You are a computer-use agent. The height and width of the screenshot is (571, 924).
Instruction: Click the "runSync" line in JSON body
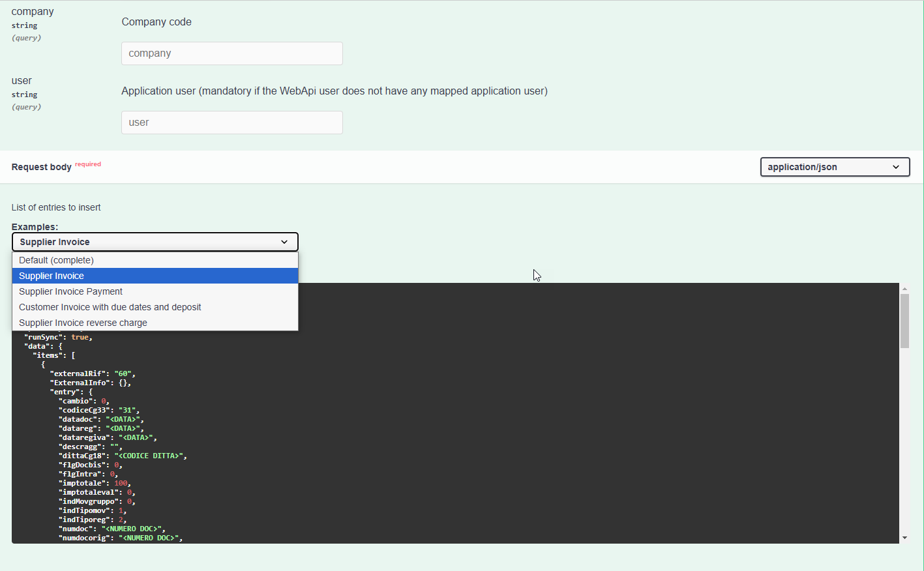pyautogui.click(x=58, y=337)
